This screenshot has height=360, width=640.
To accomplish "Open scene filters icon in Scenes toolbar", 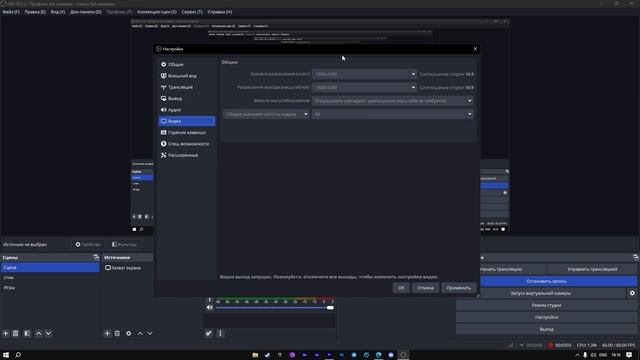I will pos(27,333).
